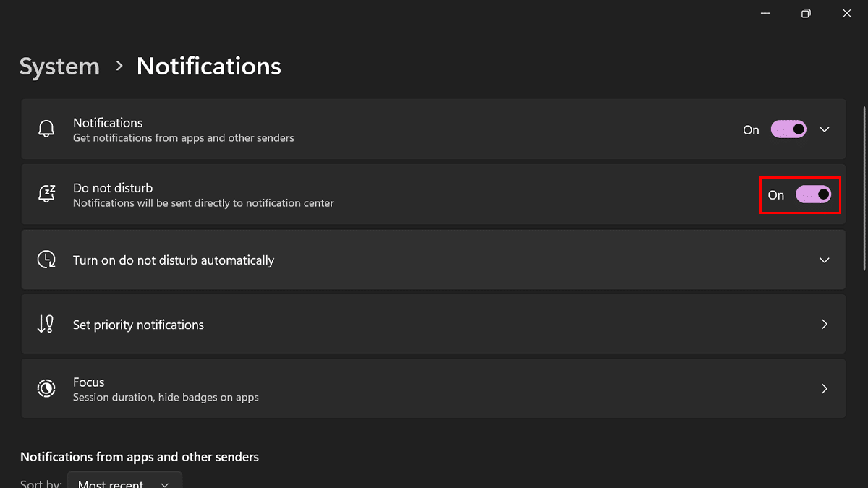Click the clock icon for automatic do not disturb

[46, 260]
